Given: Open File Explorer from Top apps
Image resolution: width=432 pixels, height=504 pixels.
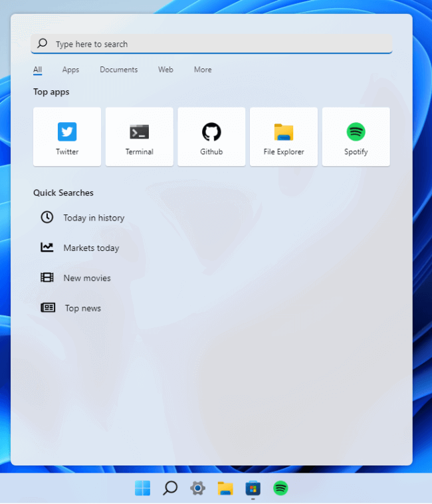Looking at the screenshot, I should [284, 137].
